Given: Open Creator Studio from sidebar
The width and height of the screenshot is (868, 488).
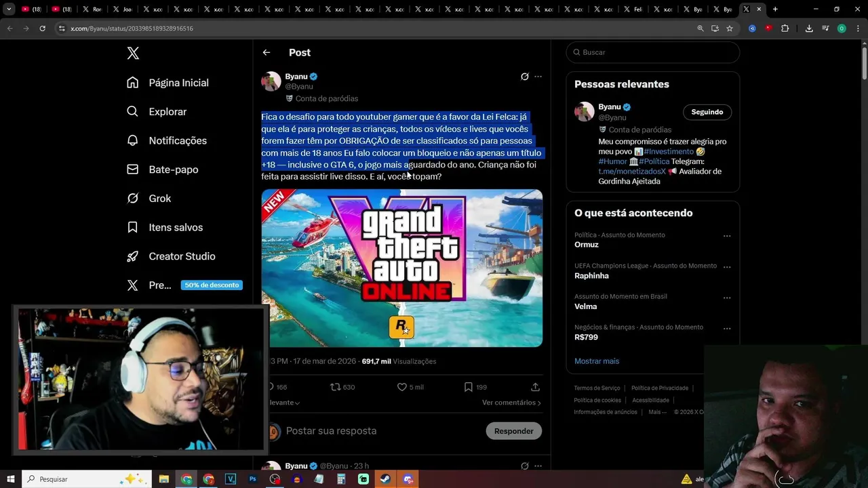Looking at the screenshot, I should click(x=171, y=256).
